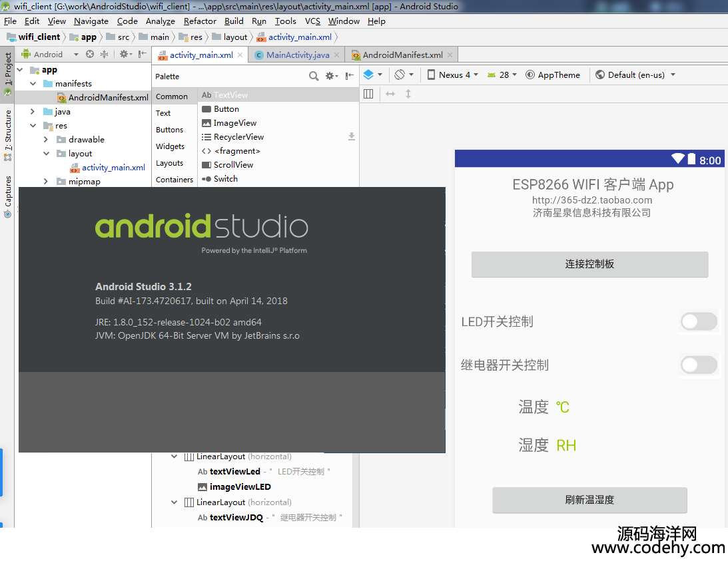Select the Containers category in Palette

[174, 180]
